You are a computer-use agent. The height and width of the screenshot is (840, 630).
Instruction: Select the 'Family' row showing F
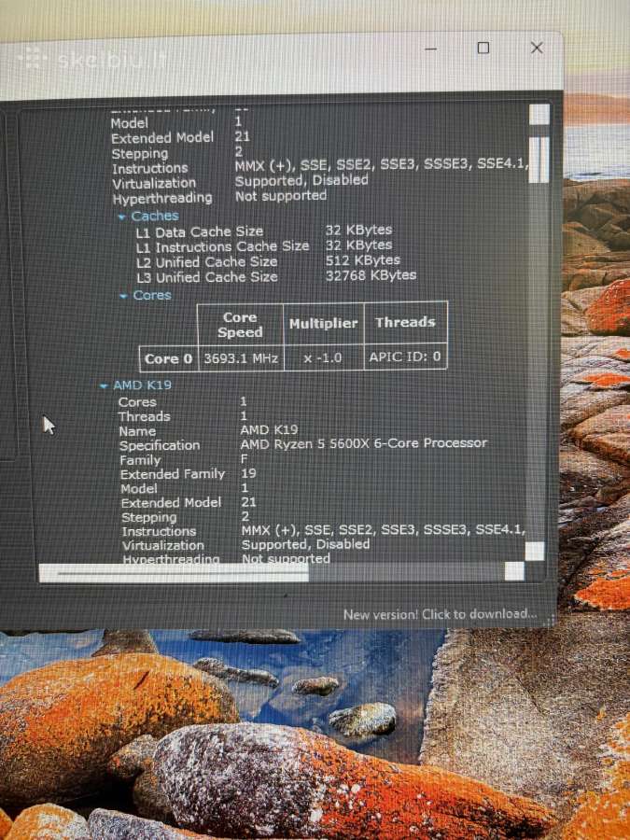pos(183,459)
